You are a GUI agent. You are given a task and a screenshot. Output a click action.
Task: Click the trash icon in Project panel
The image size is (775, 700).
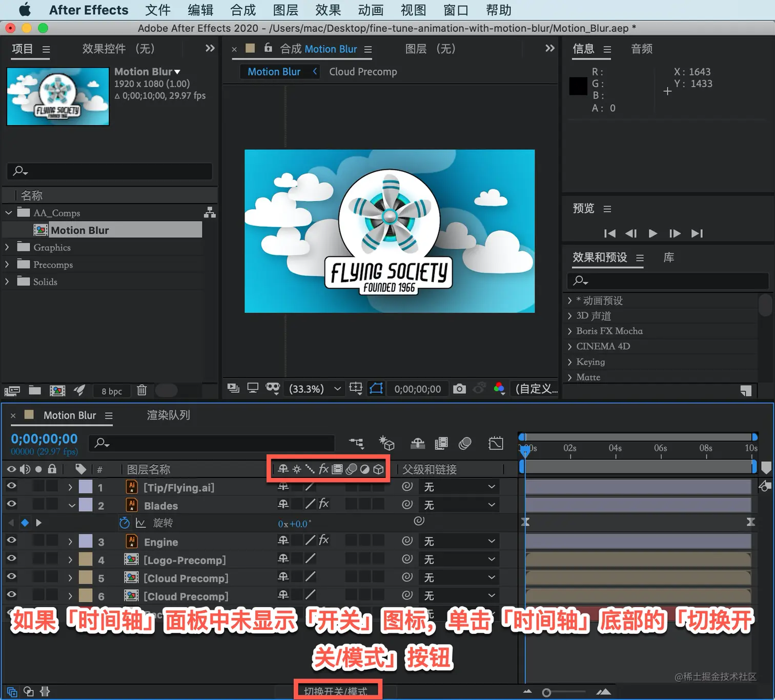pos(142,390)
